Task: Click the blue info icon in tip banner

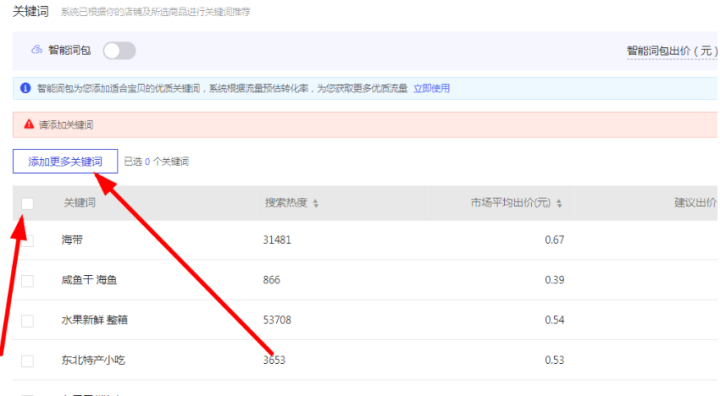Action: 26,88
